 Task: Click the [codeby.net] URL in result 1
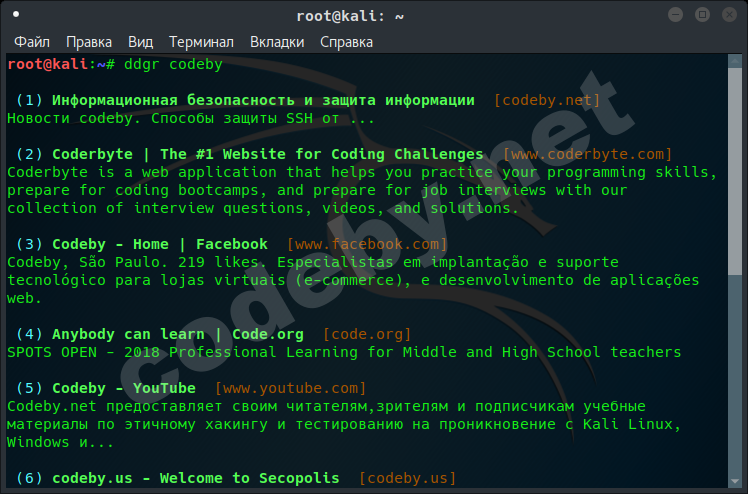click(546, 100)
